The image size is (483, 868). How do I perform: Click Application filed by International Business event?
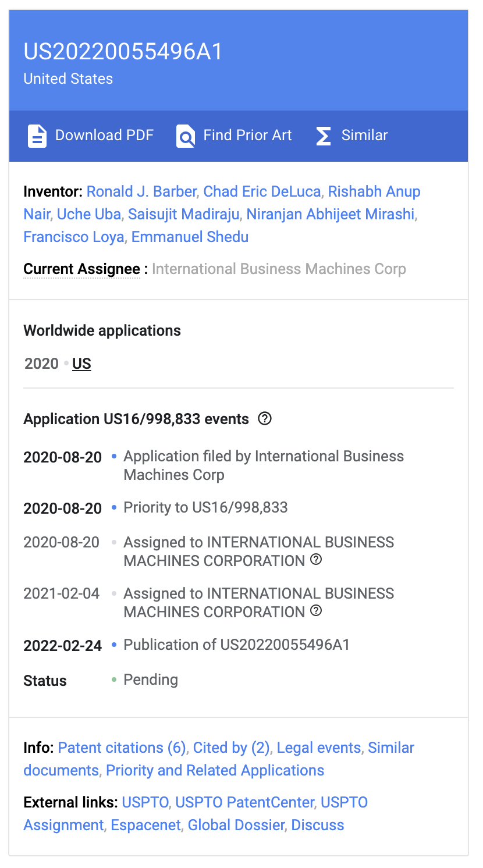tap(264, 465)
